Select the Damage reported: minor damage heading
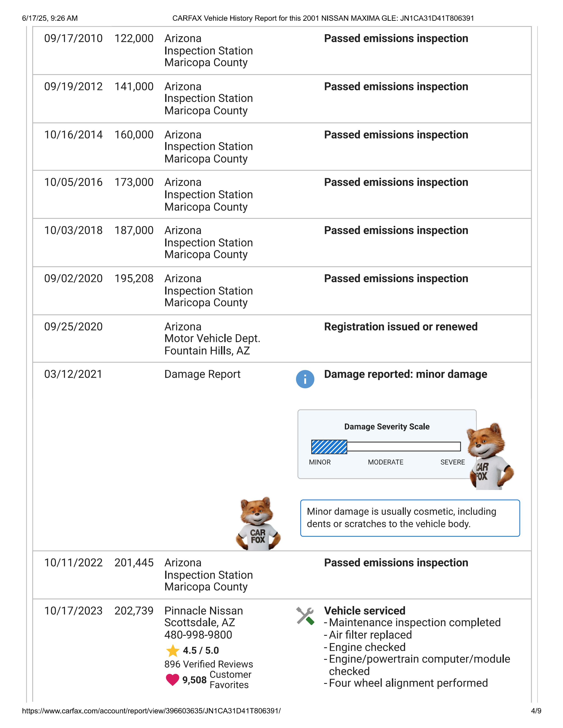 click(405, 374)
